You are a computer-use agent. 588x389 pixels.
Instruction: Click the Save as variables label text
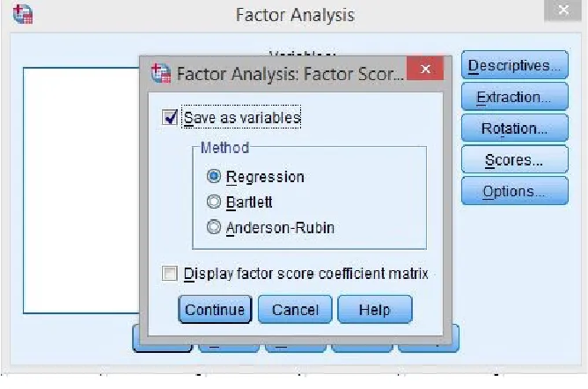[x=242, y=118]
